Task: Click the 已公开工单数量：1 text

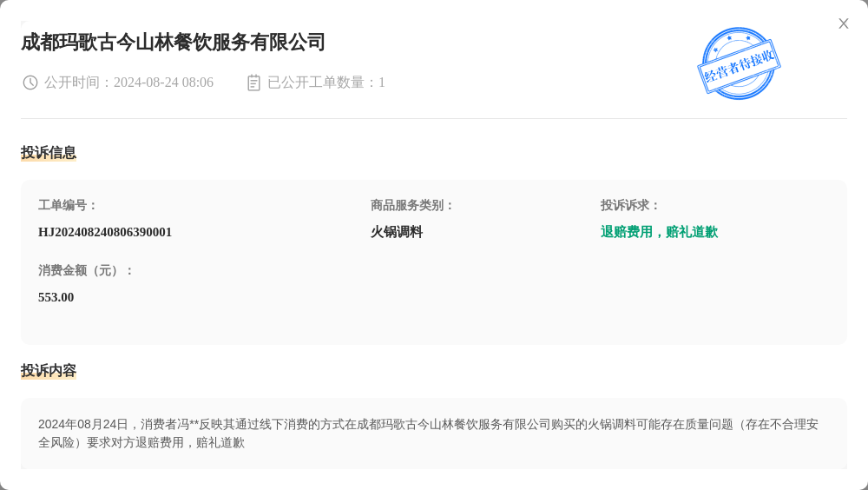Action: pos(326,83)
